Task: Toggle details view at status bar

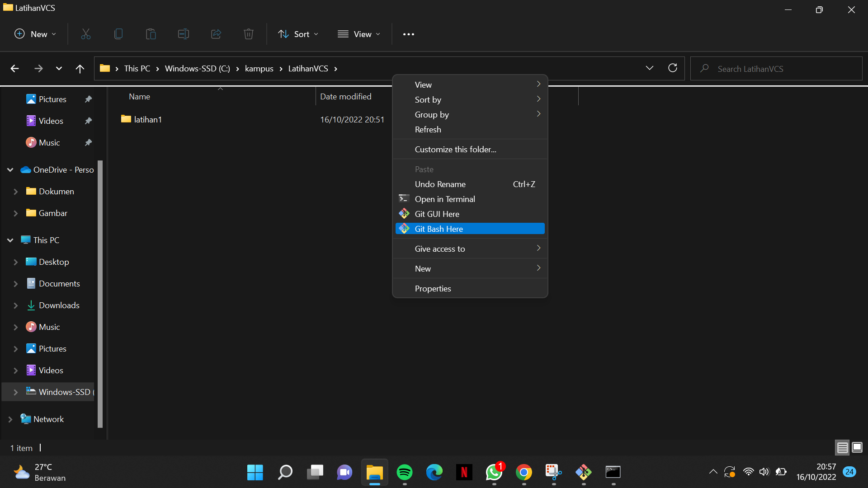Action: (x=842, y=447)
